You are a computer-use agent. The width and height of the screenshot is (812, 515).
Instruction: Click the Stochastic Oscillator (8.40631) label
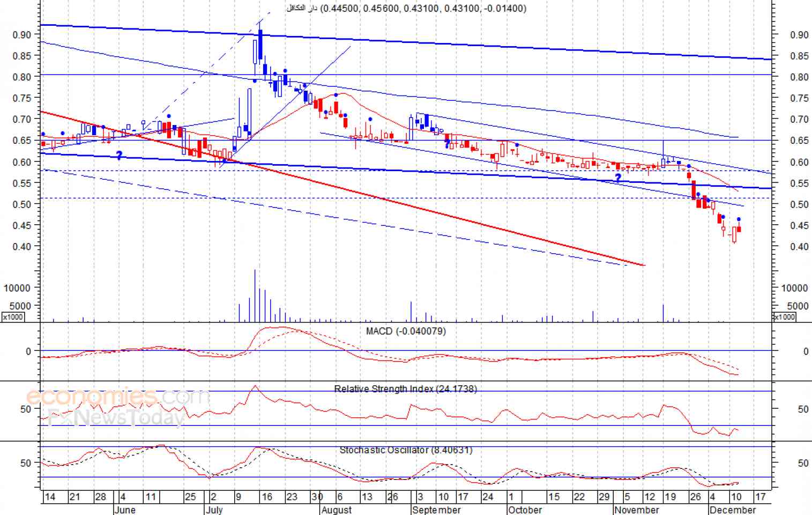click(x=406, y=450)
